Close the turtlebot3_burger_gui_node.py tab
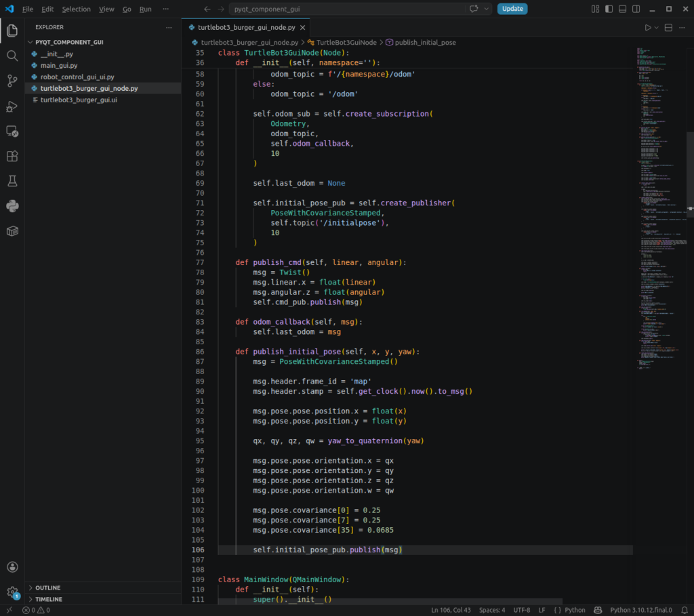This screenshot has width=694, height=616. (303, 27)
